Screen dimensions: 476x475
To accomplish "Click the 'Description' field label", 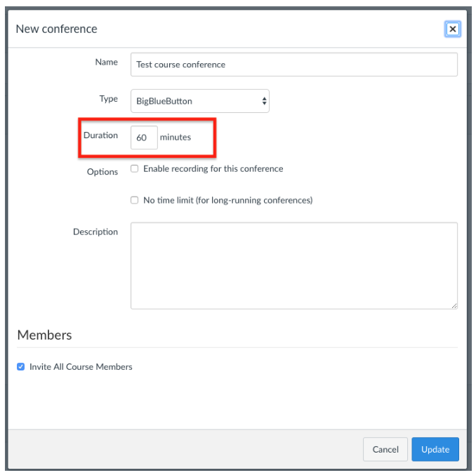I will [x=95, y=232].
